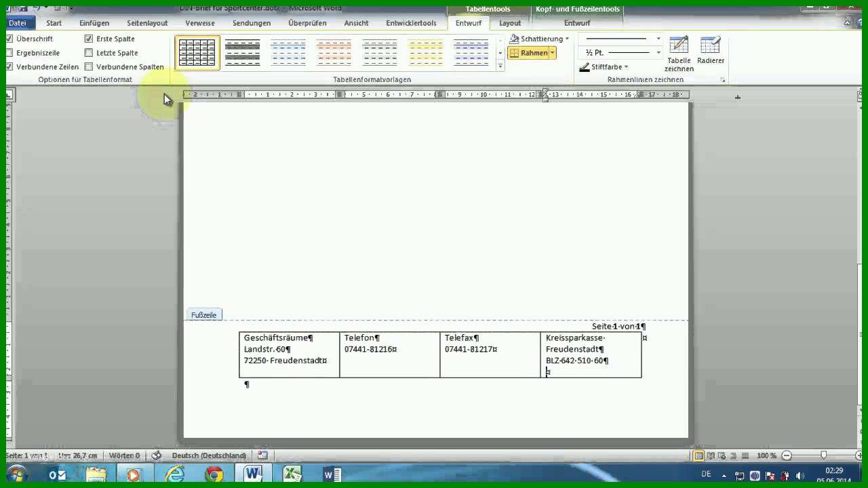Click the Rahmen borders button

coord(528,53)
